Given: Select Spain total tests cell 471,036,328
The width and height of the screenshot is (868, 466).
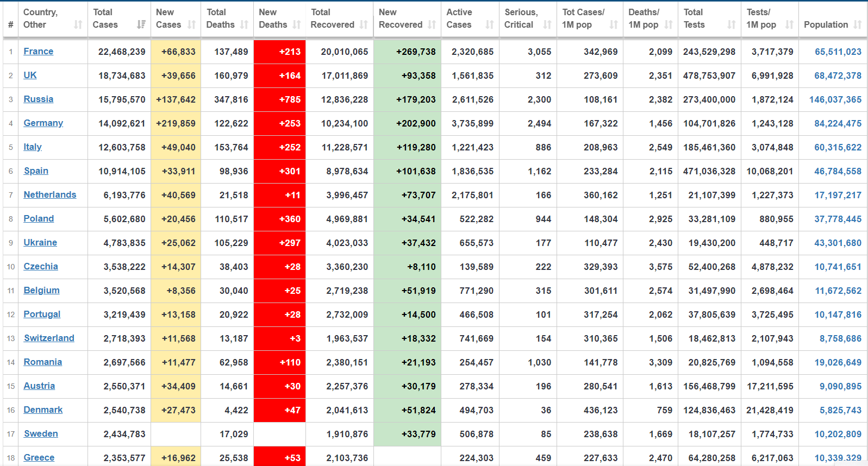Looking at the screenshot, I should coord(709,171).
